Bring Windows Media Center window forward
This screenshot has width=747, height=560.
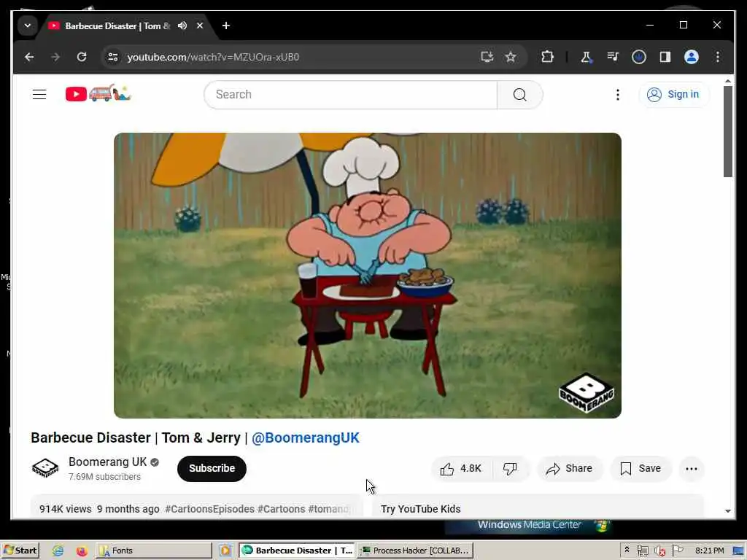tap(529, 525)
